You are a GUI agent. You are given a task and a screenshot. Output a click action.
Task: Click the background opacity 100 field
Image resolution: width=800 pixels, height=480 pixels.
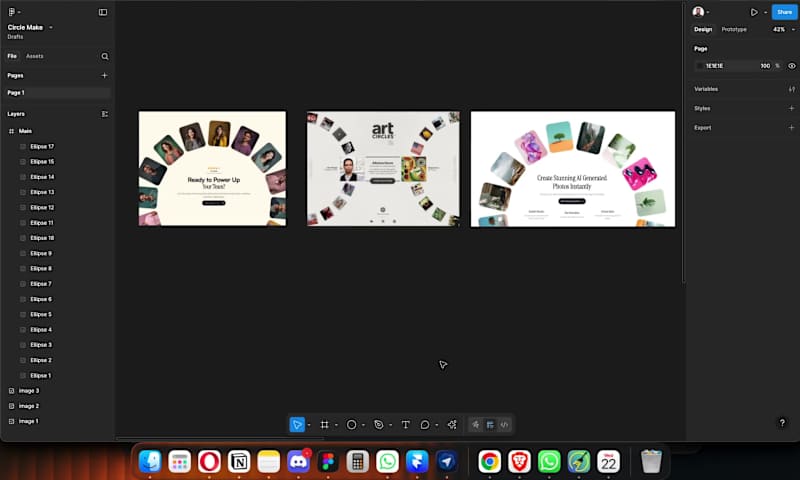pyautogui.click(x=765, y=66)
